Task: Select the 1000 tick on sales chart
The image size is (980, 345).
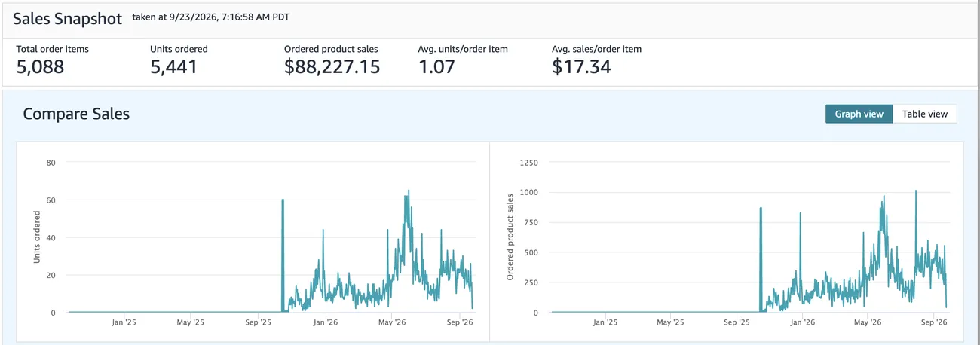Action: click(528, 192)
